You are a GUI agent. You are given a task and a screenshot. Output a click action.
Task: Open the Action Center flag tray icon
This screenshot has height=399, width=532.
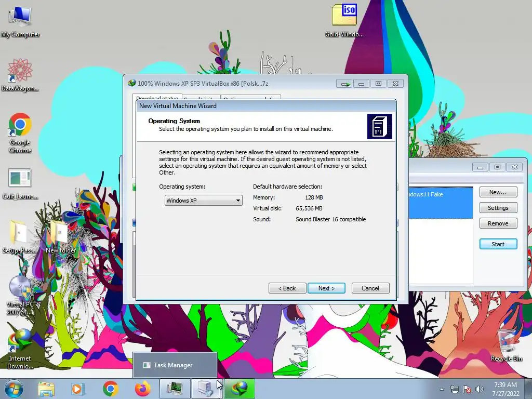point(467,389)
